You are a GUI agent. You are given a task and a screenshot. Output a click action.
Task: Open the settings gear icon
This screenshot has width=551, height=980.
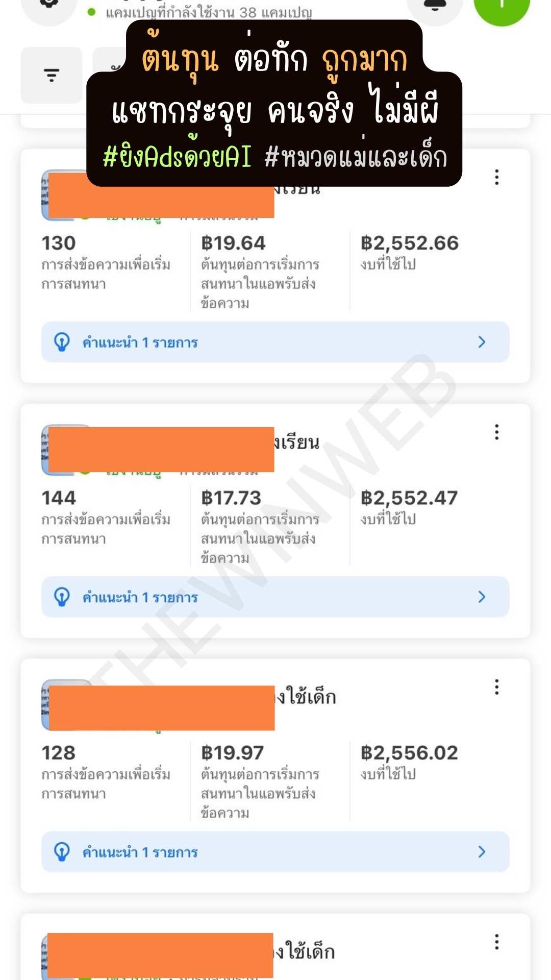click(49, 6)
